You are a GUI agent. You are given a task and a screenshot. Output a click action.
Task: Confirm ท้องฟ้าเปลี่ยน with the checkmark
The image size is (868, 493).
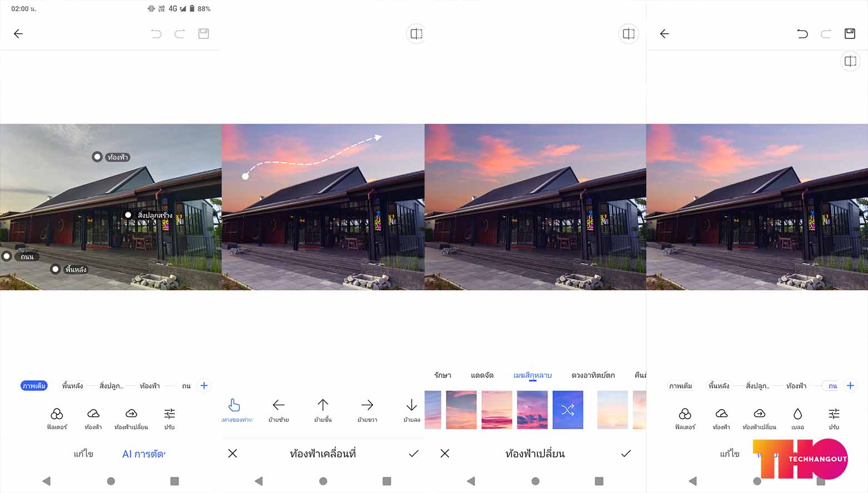pyautogui.click(x=626, y=454)
